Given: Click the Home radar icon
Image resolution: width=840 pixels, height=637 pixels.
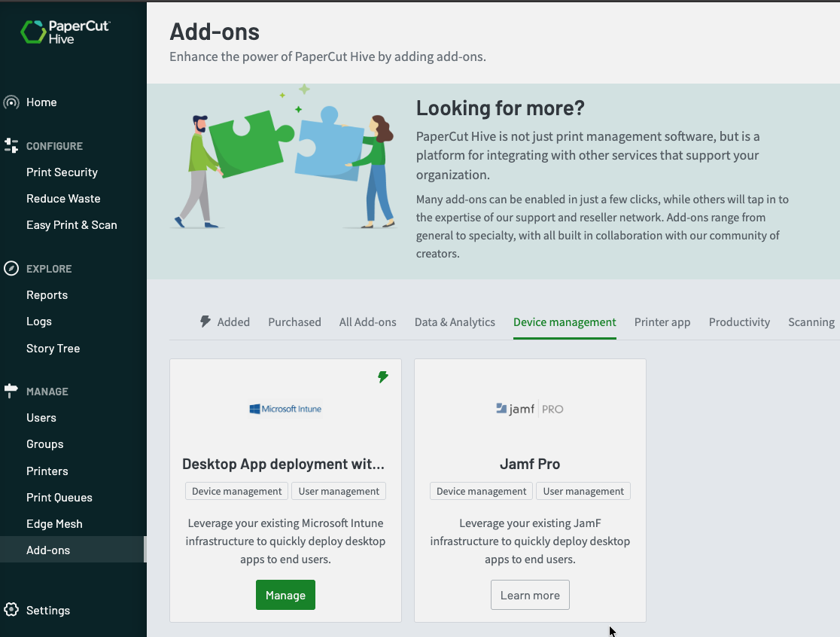Looking at the screenshot, I should 11,102.
